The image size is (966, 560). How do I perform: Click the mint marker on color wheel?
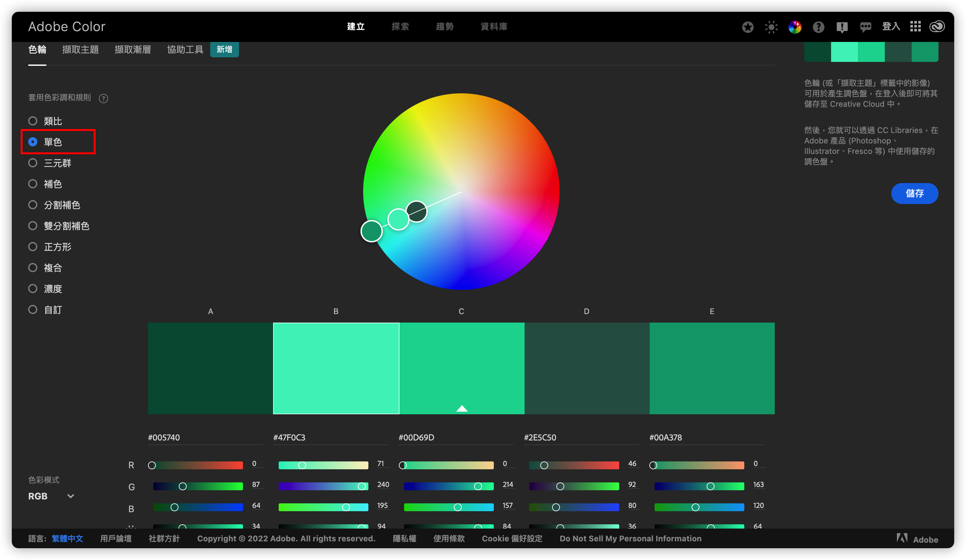[398, 219]
